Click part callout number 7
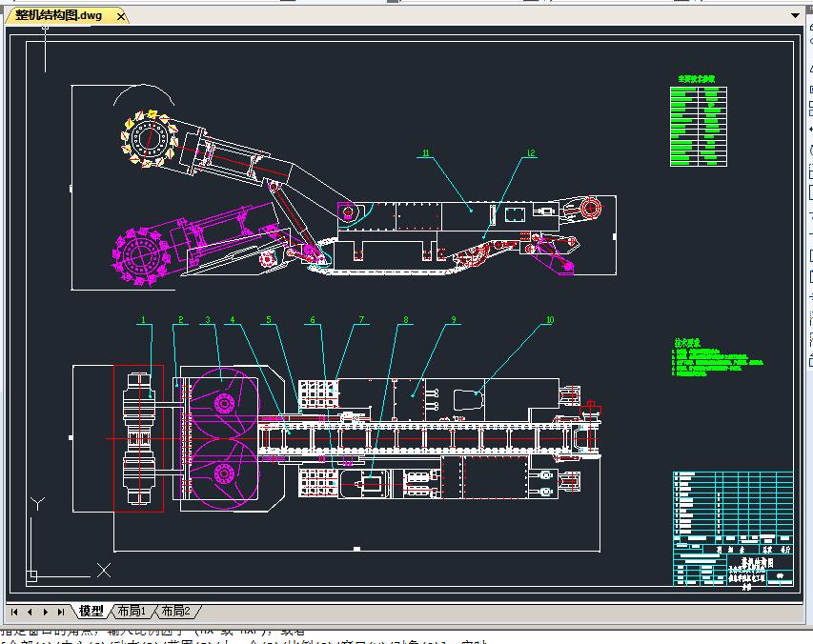Screen dimensions: 813x644 point(361,320)
